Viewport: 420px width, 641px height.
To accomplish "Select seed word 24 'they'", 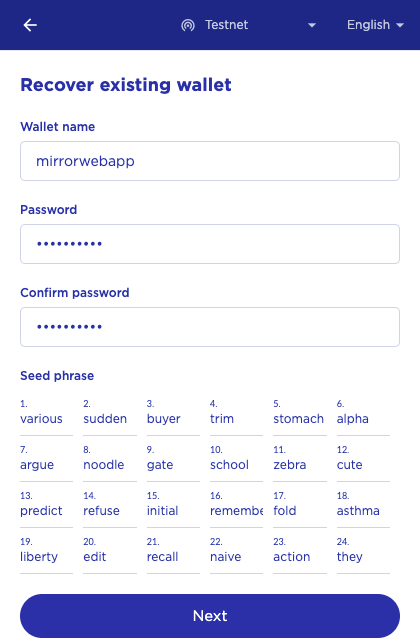I will pyautogui.click(x=363, y=557).
